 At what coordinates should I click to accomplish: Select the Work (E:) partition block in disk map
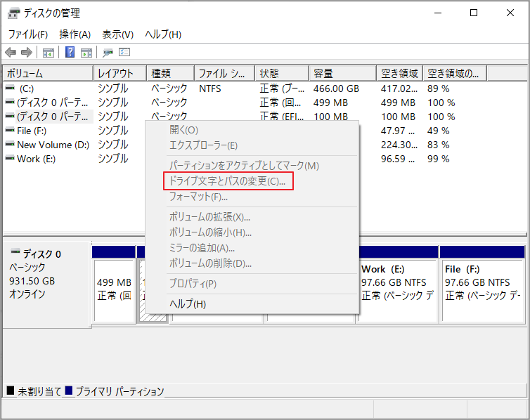click(x=398, y=284)
